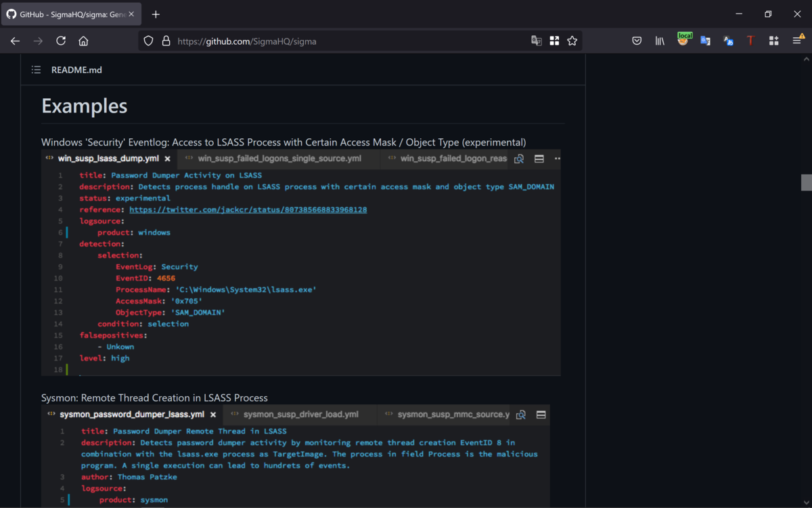812x508 pixels.
Task: Click the "AccessMask: '0x705'" code line
Action: (159, 301)
